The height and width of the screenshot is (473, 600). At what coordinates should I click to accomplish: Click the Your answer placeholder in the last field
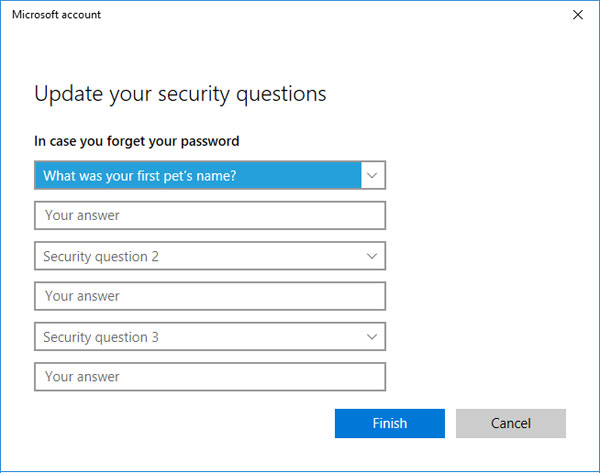point(82,377)
